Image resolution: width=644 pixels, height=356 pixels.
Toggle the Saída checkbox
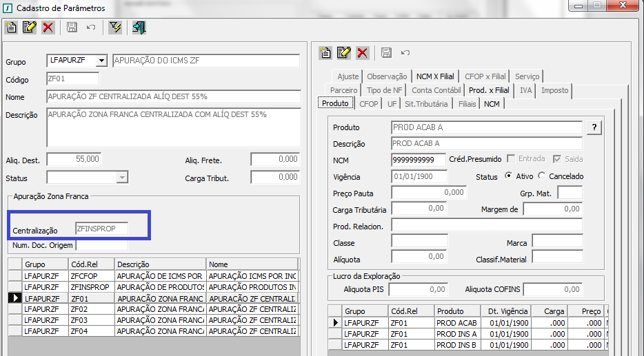[557, 159]
